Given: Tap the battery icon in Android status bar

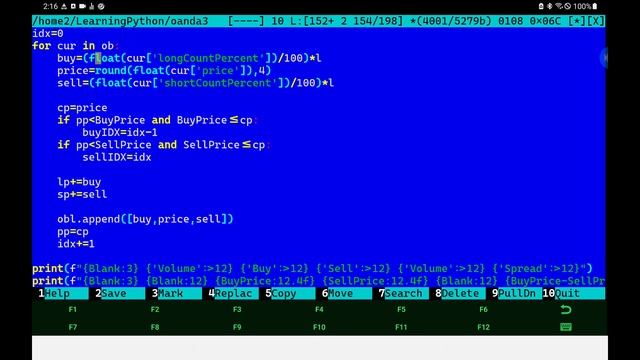Looking at the screenshot, I should click(595, 6).
